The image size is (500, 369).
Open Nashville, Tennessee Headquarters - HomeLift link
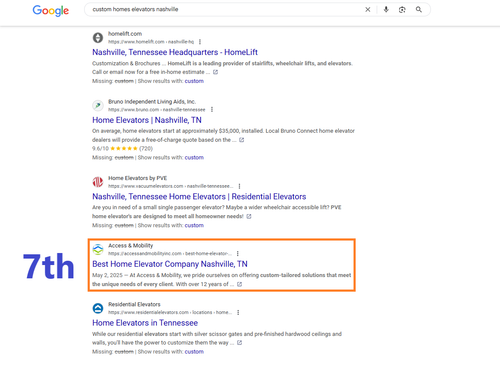point(175,52)
